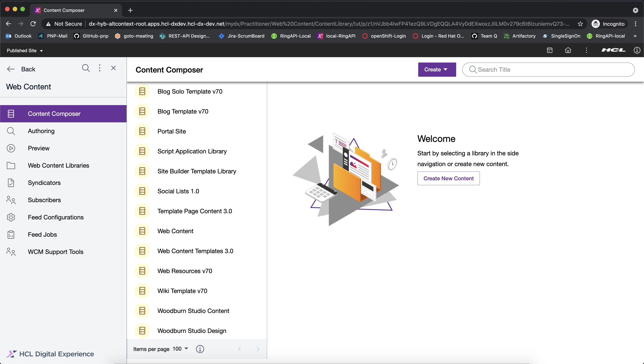Image resolution: width=644 pixels, height=364 pixels.
Task: Open the Outlook bookmark
Action: (x=19, y=36)
